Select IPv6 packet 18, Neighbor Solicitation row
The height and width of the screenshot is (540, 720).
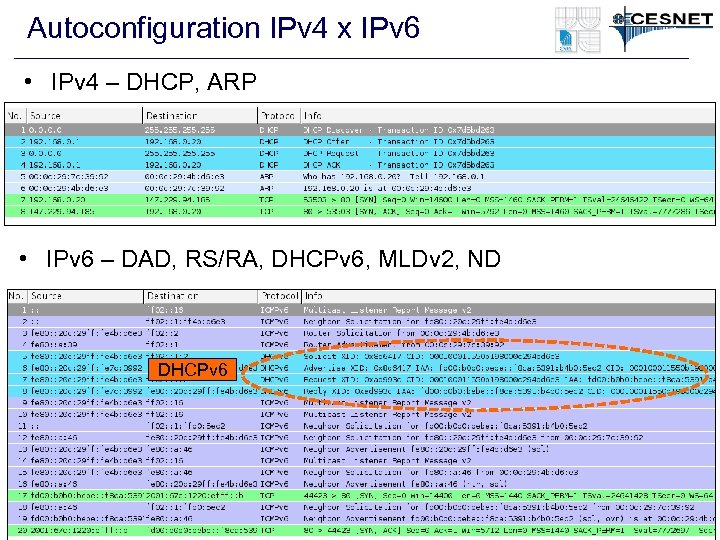click(361, 507)
